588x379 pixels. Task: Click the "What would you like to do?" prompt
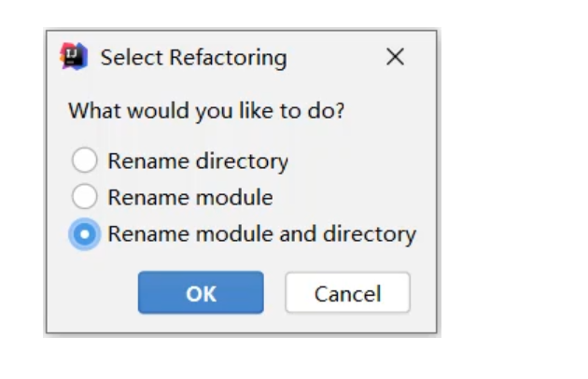pyautogui.click(x=206, y=111)
